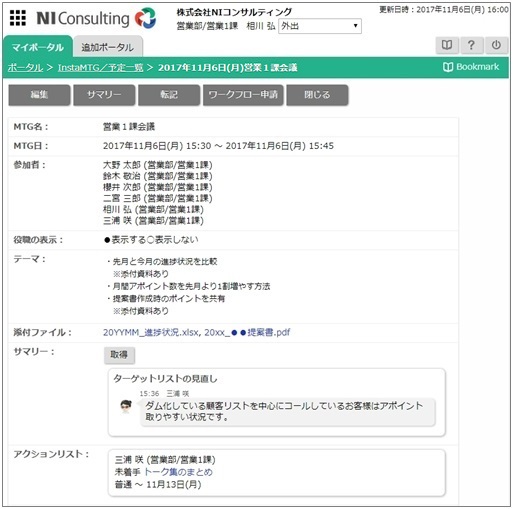514x509 pixels.
Task: Open the manual book icon
Action: tap(447, 45)
